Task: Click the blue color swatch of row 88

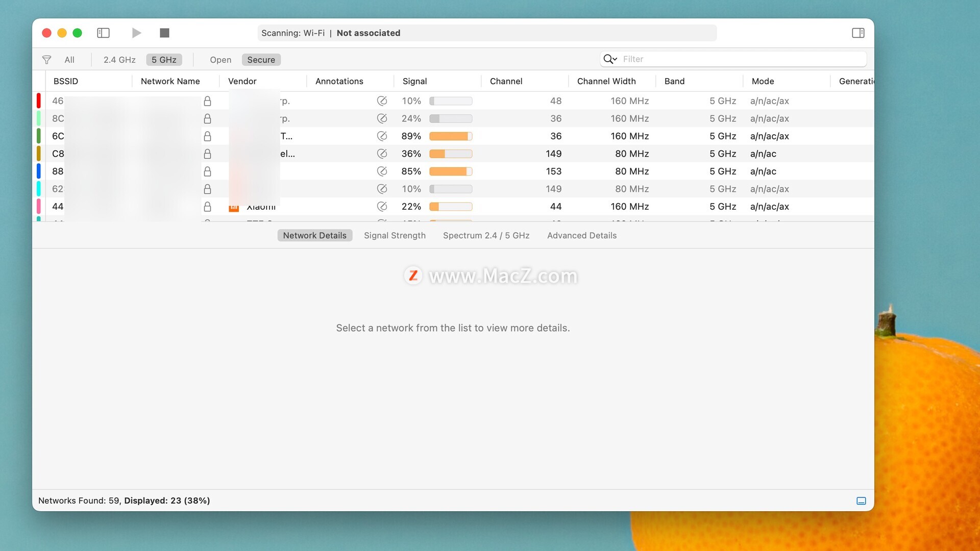Action: (38, 171)
